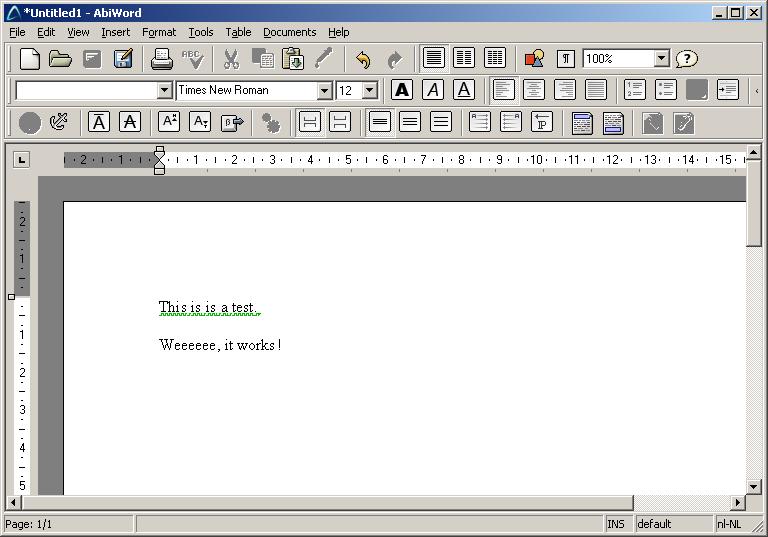The height and width of the screenshot is (537, 768).
Task: Open a file with the folder icon
Action: 60,59
